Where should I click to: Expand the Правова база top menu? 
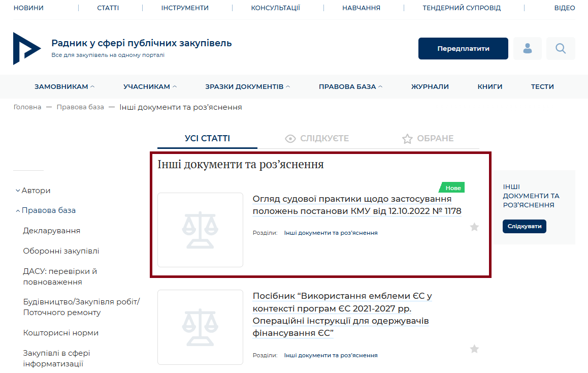tap(351, 87)
